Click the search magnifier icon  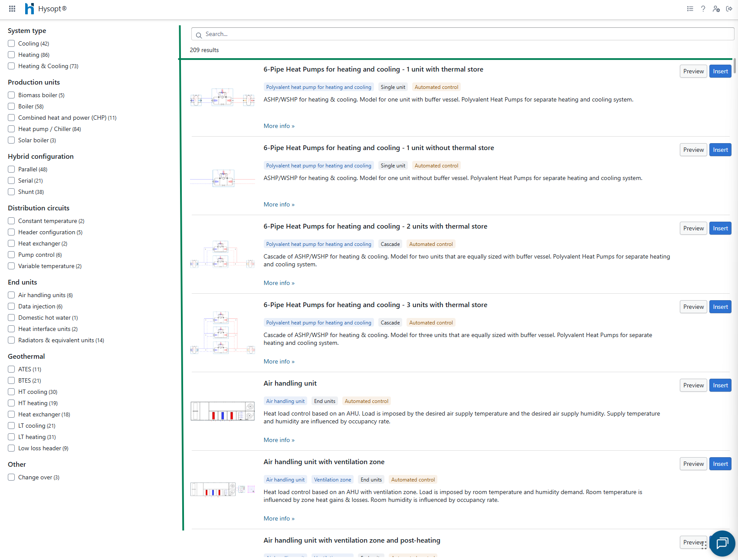tap(199, 35)
